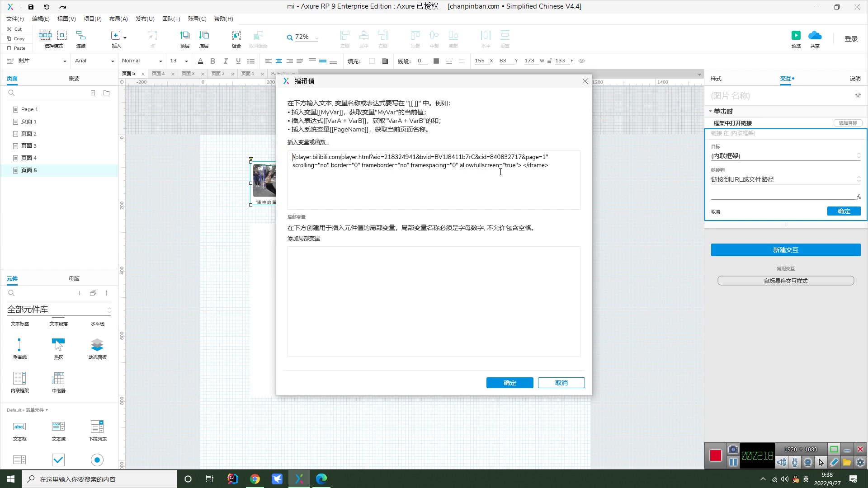Click the 矩形框架 inline frame tool
The height and width of the screenshot is (488, 868).
tap(20, 378)
